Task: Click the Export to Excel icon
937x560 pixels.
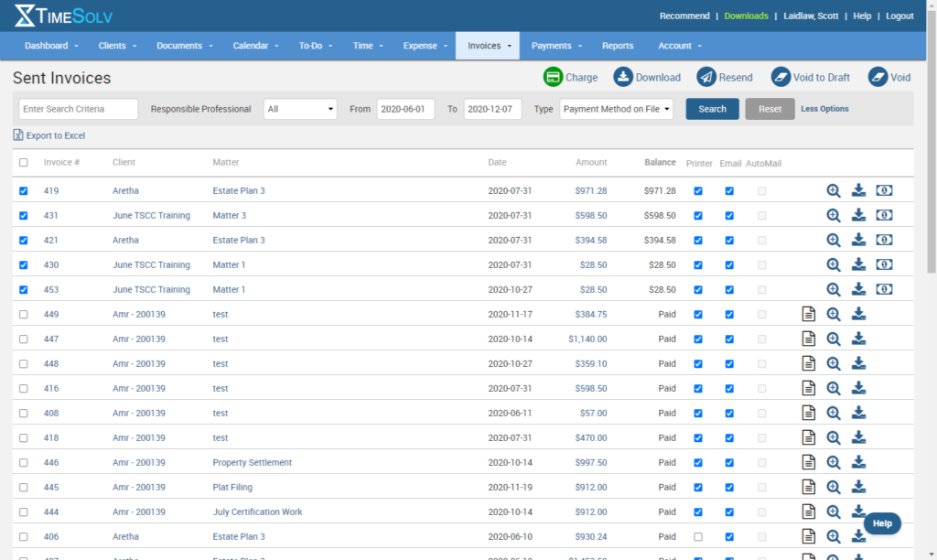Action: 19,135
